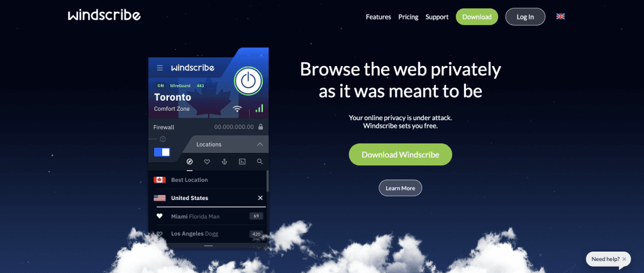Viewport: 644px width, 273px height.
Task: Click the Download Windscribe button
Action: pyautogui.click(x=401, y=155)
